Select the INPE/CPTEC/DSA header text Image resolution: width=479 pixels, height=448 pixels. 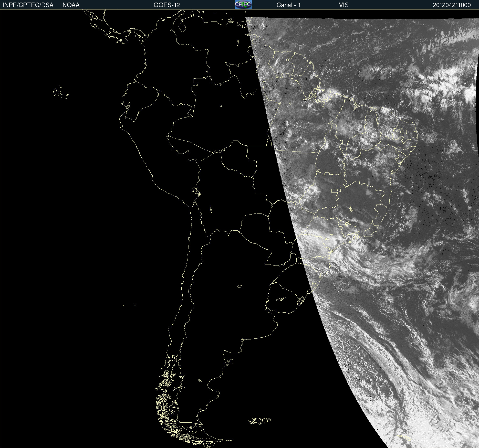pyautogui.click(x=28, y=5)
